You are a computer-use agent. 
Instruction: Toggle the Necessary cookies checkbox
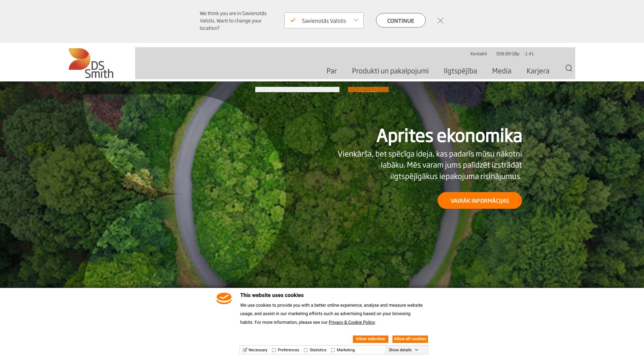coord(245,350)
